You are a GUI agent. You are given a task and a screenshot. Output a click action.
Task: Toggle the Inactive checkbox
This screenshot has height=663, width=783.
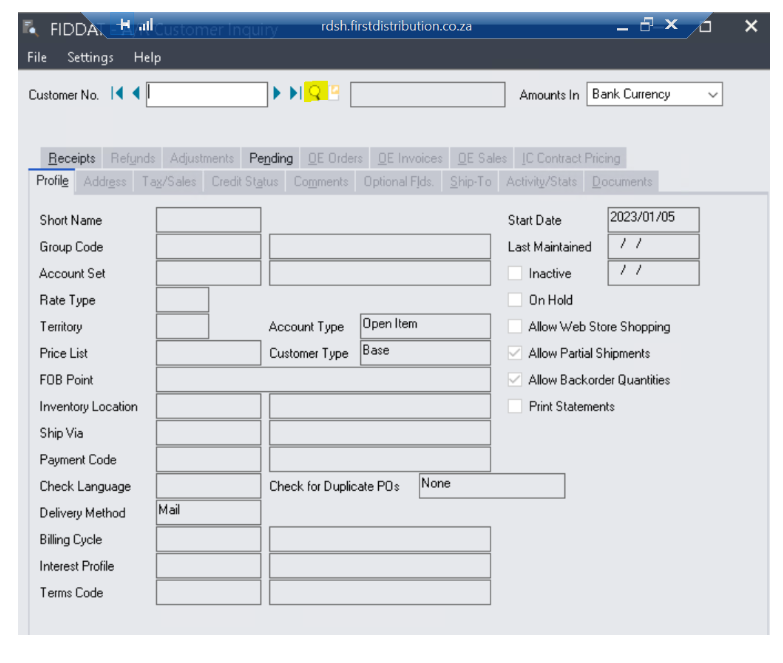[515, 273]
